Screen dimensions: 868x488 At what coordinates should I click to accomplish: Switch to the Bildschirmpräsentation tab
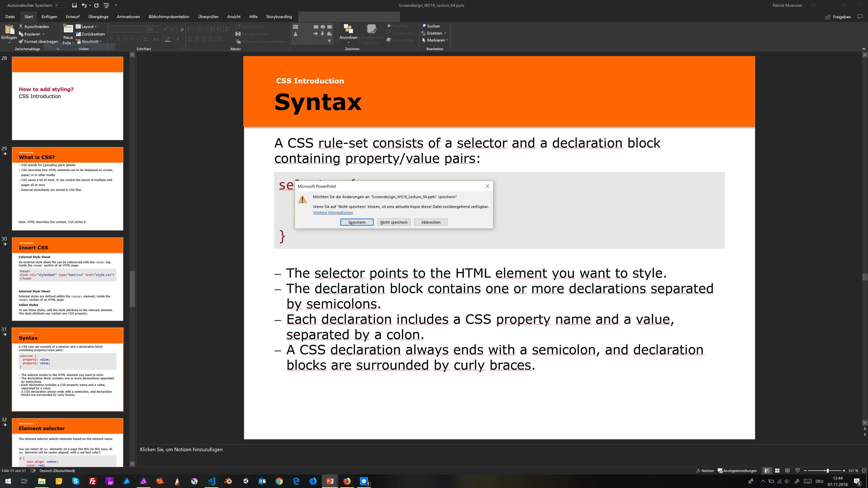tap(169, 16)
